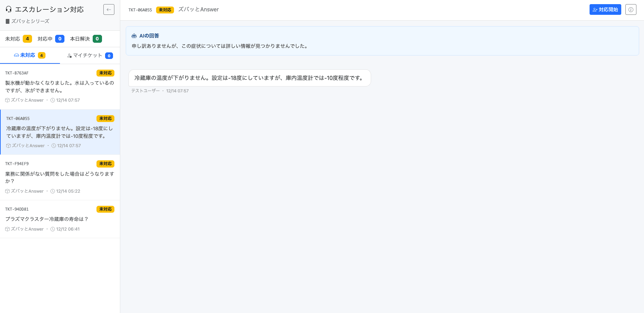The height and width of the screenshot is (313, 644).
Task: Click the 未対応 status badge in ticket header
Action: (165, 10)
